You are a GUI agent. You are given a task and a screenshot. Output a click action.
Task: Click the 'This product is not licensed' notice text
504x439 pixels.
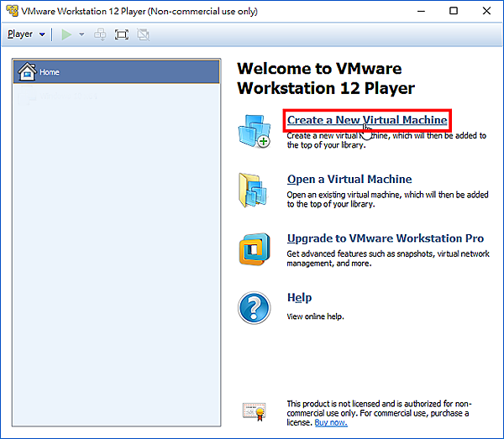tap(379, 413)
